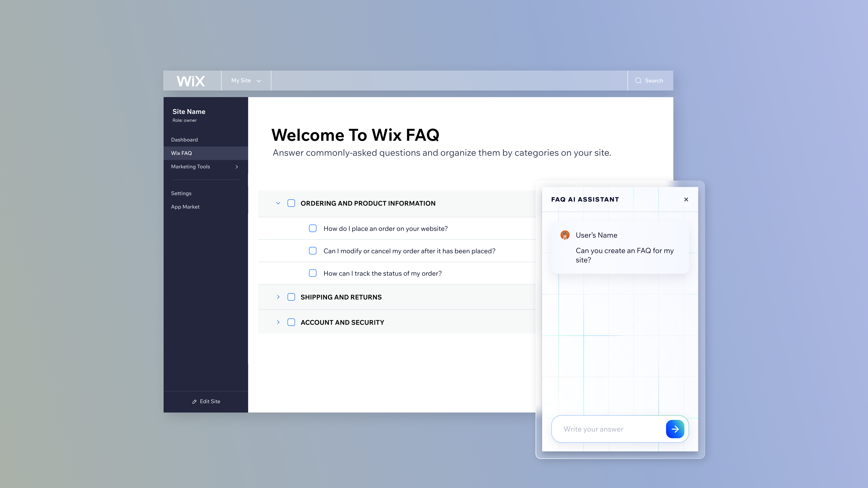Click the FAQ AI ASSISTANT panel title
The height and width of the screenshot is (488, 868).
585,199
